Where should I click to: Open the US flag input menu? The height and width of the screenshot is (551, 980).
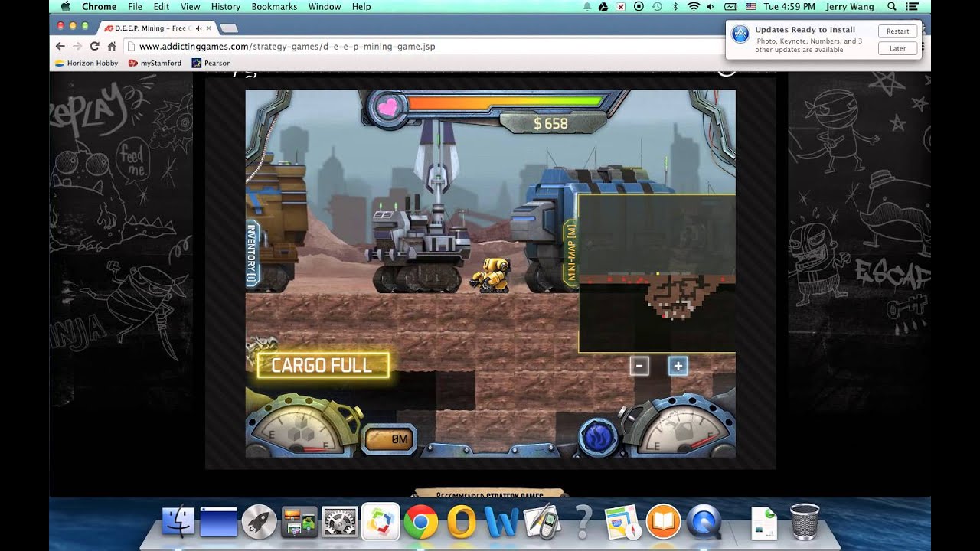(x=750, y=7)
